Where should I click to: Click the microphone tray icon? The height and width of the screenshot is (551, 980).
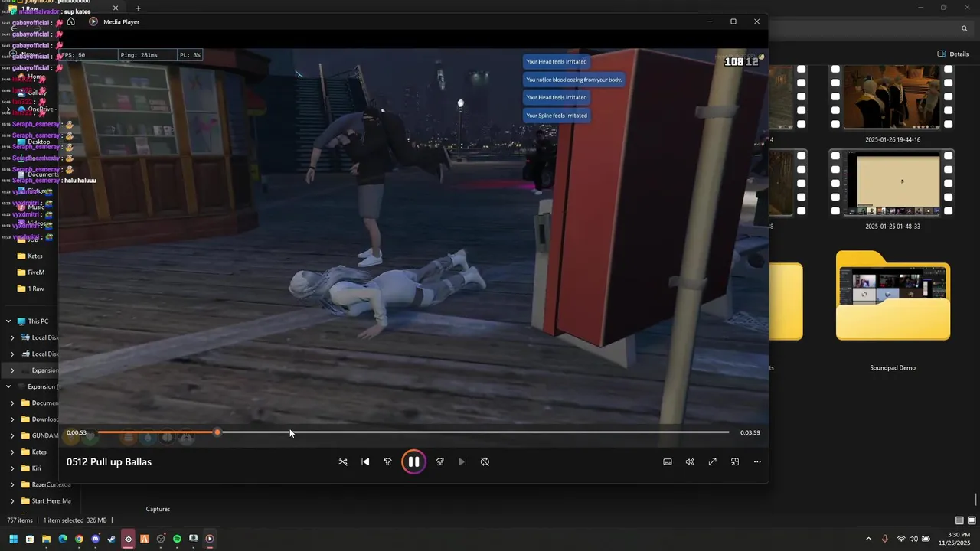[885, 539]
